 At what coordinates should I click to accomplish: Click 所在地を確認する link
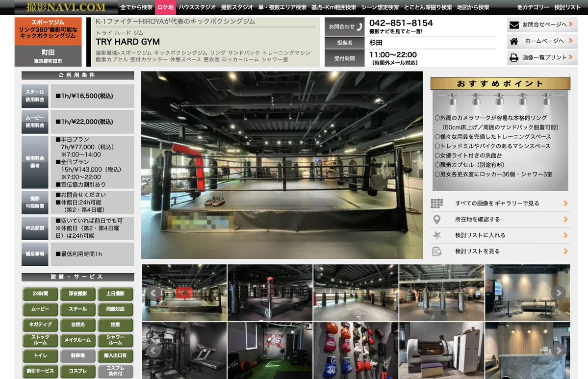click(x=477, y=219)
